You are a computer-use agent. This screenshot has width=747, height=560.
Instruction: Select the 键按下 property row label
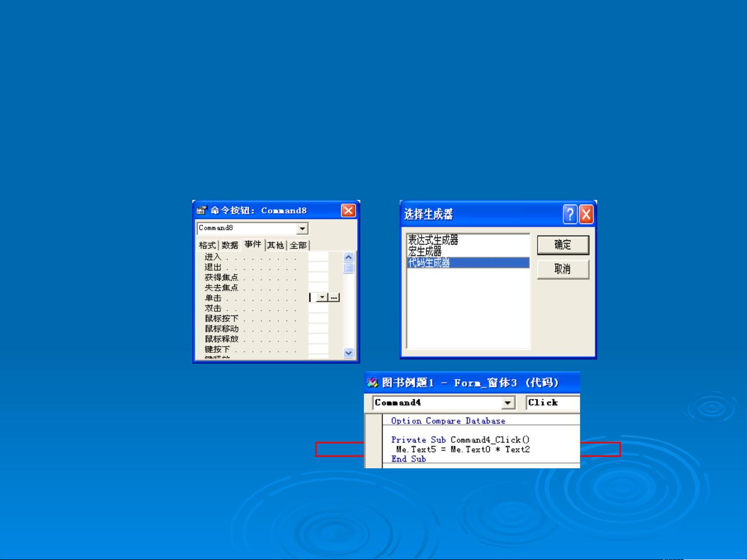pyautogui.click(x=217, y=350)
